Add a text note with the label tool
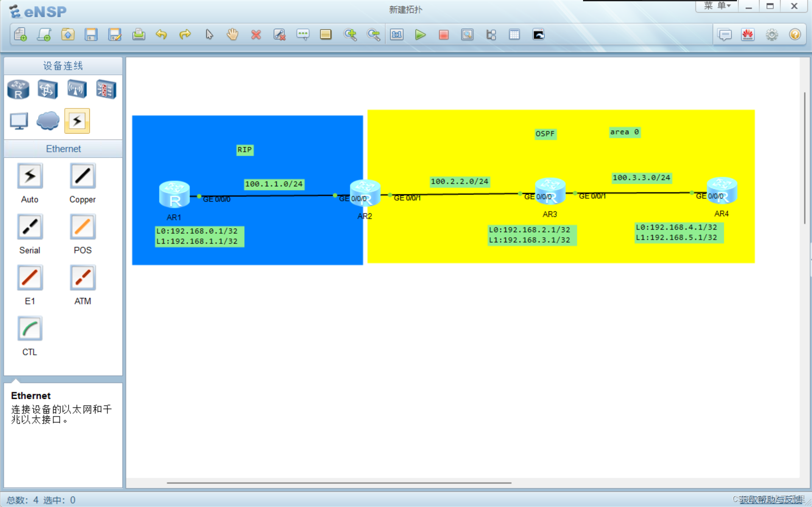 click(303, 34)
